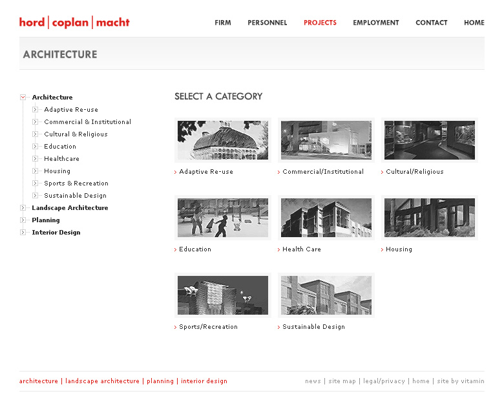Expand the Landscape Architecture tree node
Viewport: 504px width, 420px height.
point(23,208)
